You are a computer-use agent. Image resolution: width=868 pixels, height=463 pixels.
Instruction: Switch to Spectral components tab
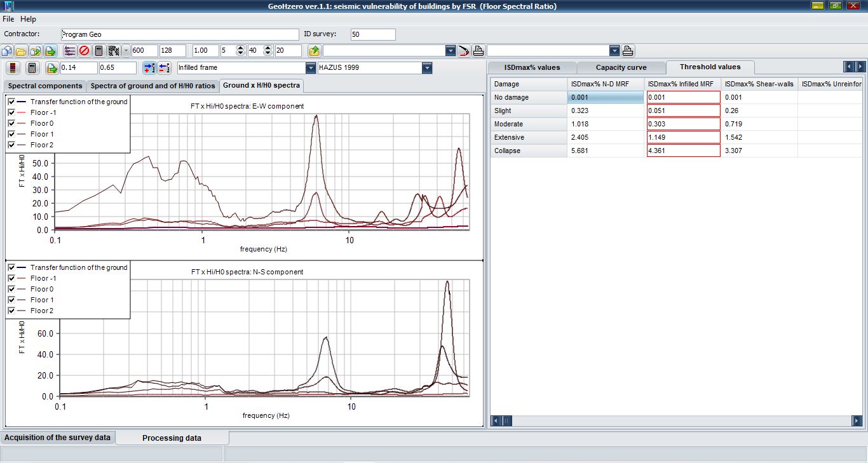pyautogui.click(x=45, y=86)
